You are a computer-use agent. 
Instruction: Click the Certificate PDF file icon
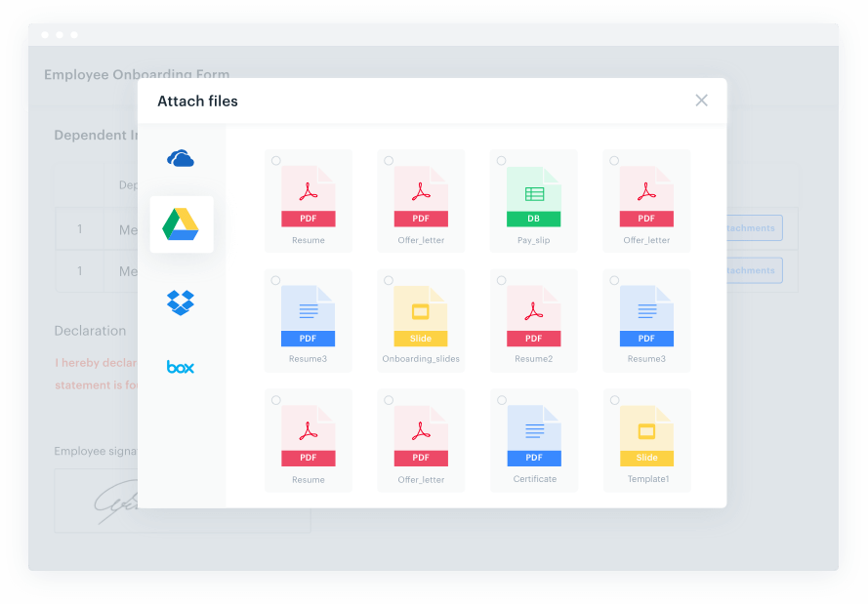point(534,435)
